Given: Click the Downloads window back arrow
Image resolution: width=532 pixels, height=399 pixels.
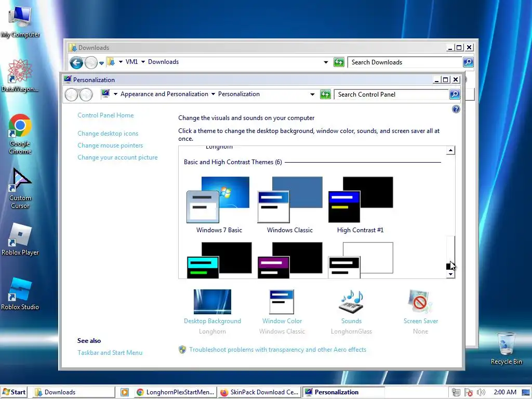Looking at the screenshot, I should coord(76,62).
